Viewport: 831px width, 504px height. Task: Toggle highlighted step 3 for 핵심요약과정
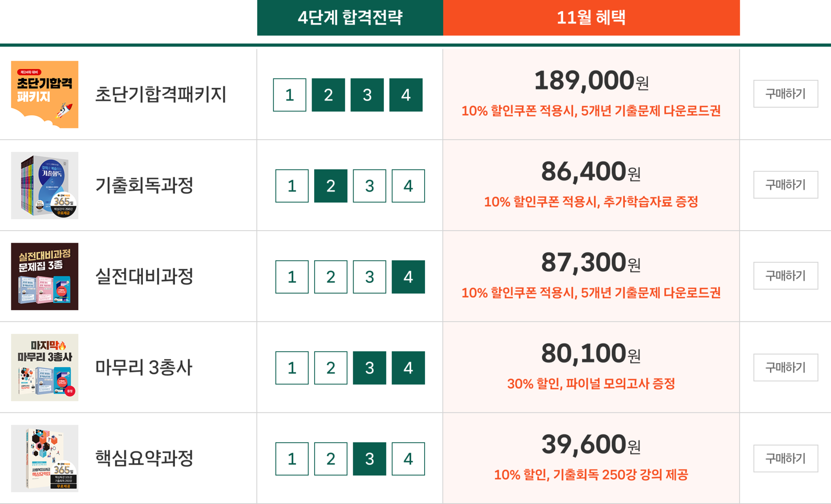pyautogui.click(x=369, y=459)
